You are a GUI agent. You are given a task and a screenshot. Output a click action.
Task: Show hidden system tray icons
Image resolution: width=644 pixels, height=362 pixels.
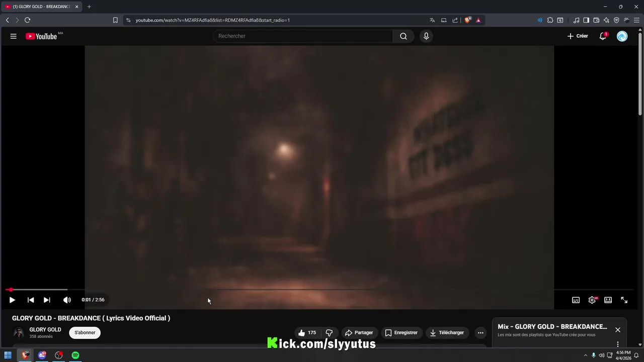click(x=585, y=355)
